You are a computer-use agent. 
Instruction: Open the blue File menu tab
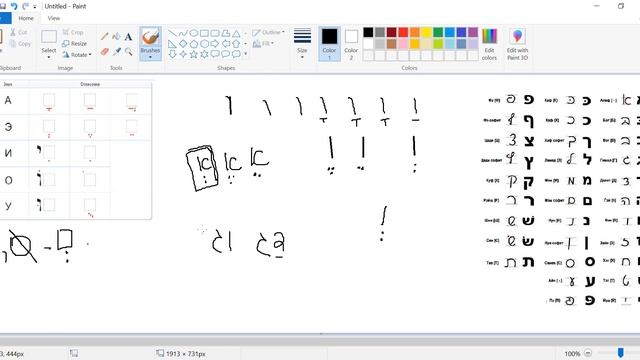pos(5,18)
